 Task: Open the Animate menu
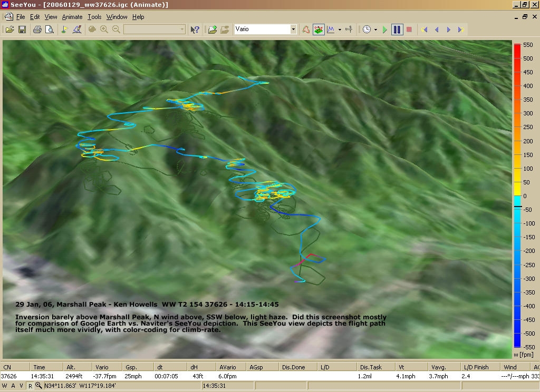click(72, 17)
